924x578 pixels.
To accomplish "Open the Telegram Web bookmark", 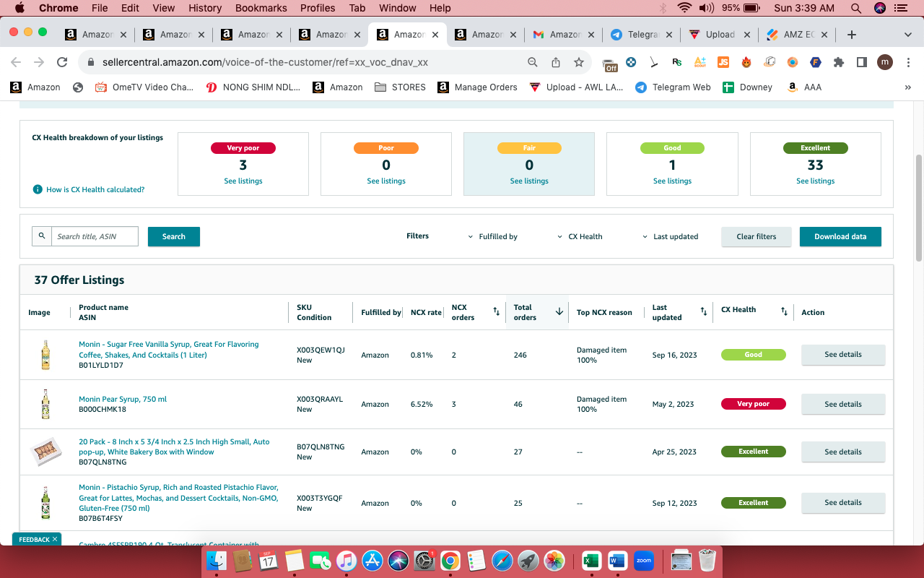I will [x=673, y=87].
